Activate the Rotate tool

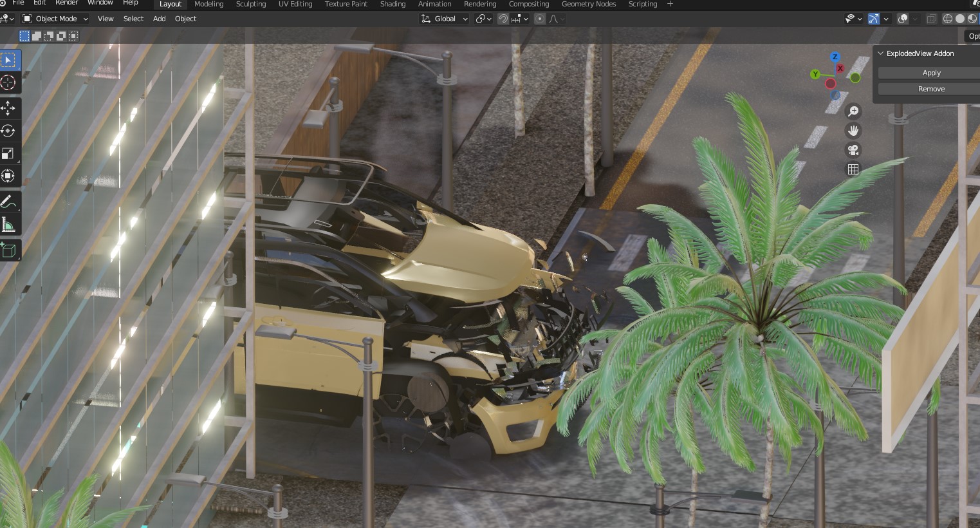pos(9,131)
